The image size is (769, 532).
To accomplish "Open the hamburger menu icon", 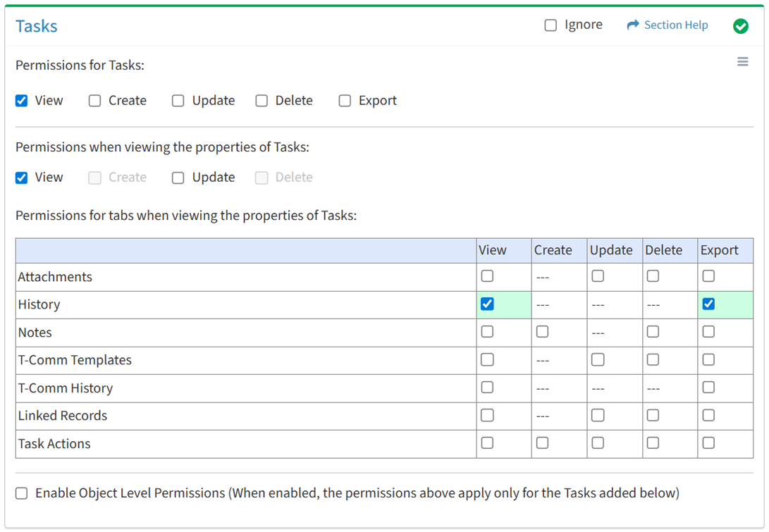I will coord(742,62).
